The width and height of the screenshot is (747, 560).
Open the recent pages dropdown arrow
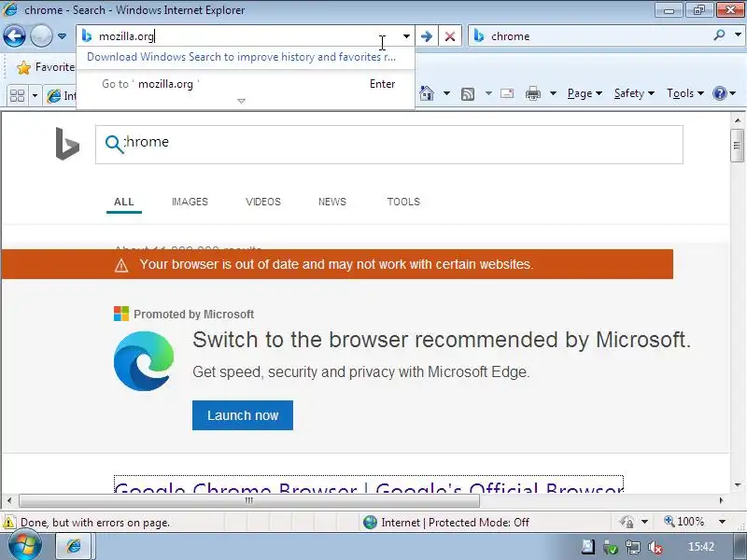[x=62, y=36]
